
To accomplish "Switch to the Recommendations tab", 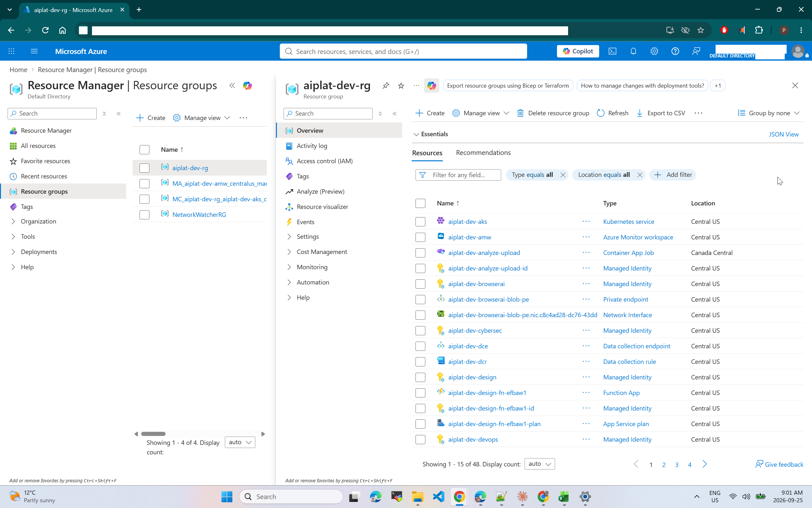I will pos(483,152).
